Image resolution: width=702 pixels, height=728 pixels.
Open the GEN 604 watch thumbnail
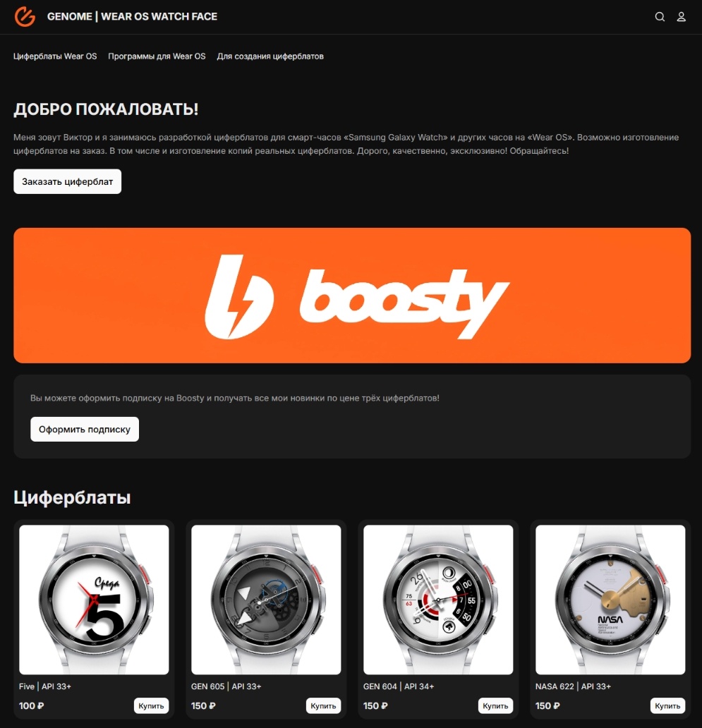(438, 600)
